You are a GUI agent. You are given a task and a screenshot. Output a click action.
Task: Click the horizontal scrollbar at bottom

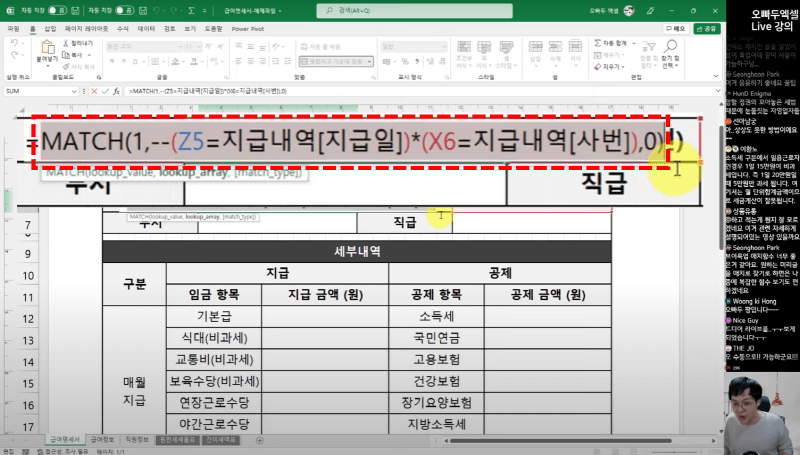point(561,441)
